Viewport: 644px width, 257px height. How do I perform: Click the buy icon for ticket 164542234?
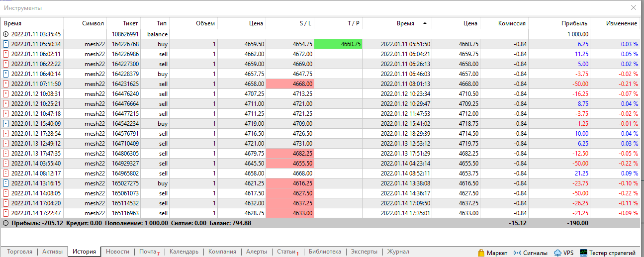coord(6,124)
